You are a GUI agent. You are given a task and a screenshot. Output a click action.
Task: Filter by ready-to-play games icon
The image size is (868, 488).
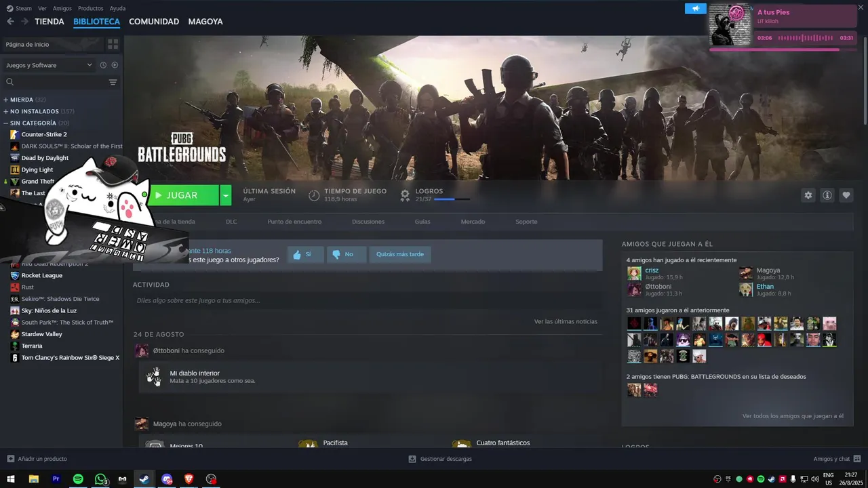115,65
